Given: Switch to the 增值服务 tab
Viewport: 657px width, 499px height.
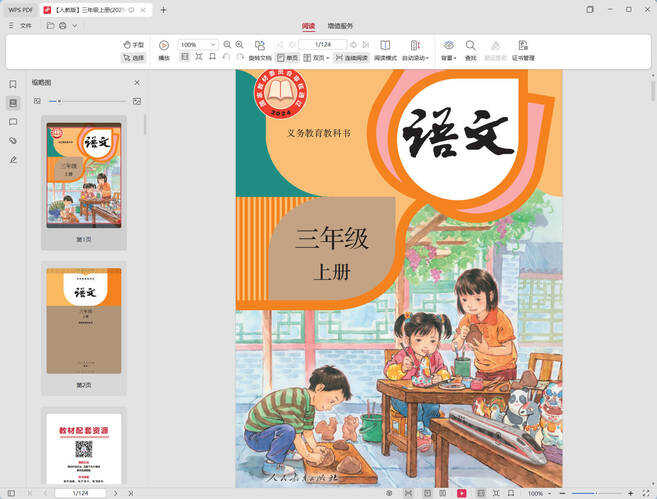Looking at the screenshot, I should [x=340, y=26].
